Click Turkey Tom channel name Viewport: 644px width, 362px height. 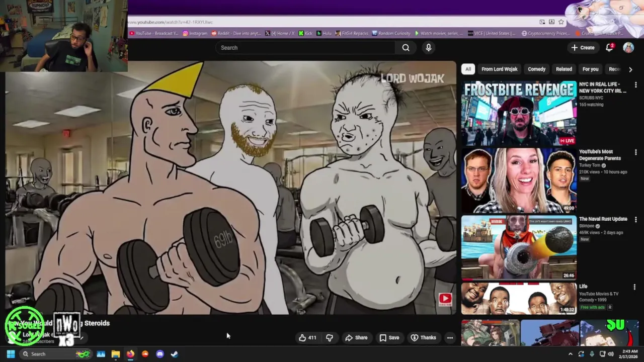(x=590, y=165)
